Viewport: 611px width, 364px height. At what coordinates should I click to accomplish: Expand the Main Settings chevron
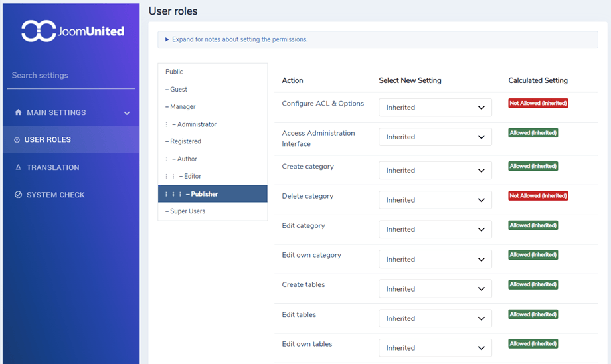[127, 114]
